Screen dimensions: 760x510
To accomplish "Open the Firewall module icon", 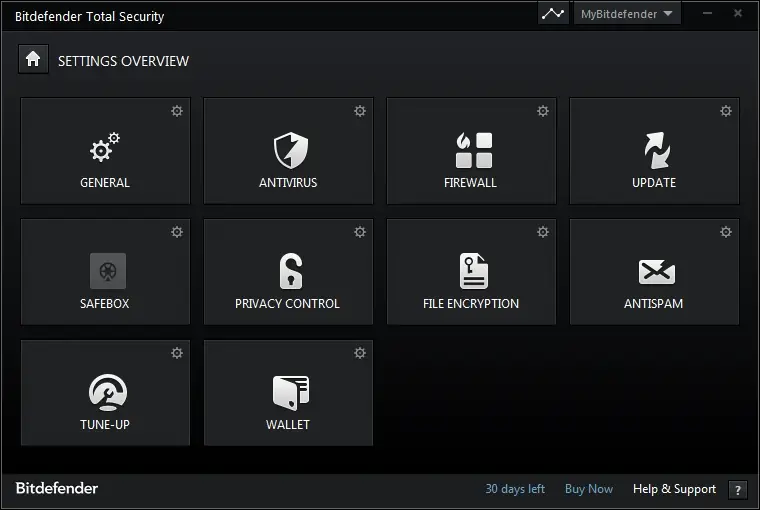I will 473,150.
